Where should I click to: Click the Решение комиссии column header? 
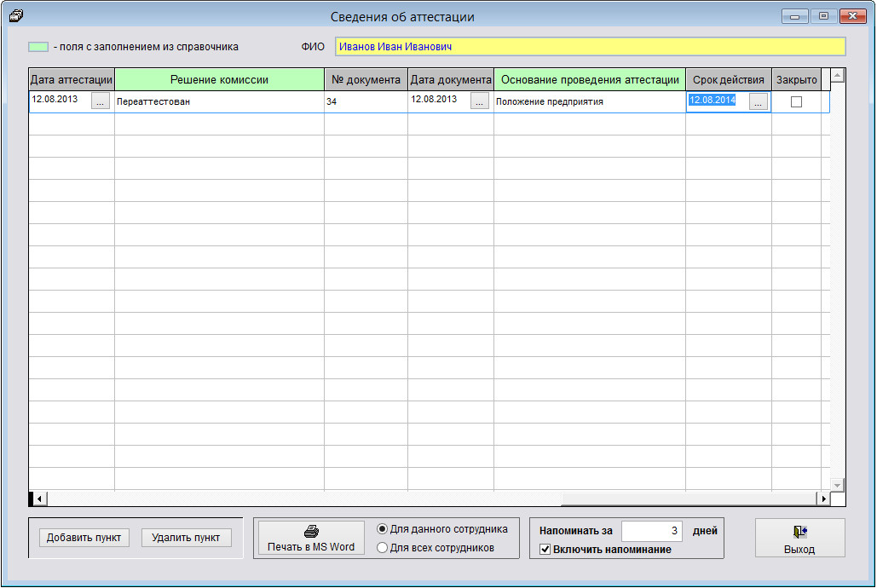(219, 80)
